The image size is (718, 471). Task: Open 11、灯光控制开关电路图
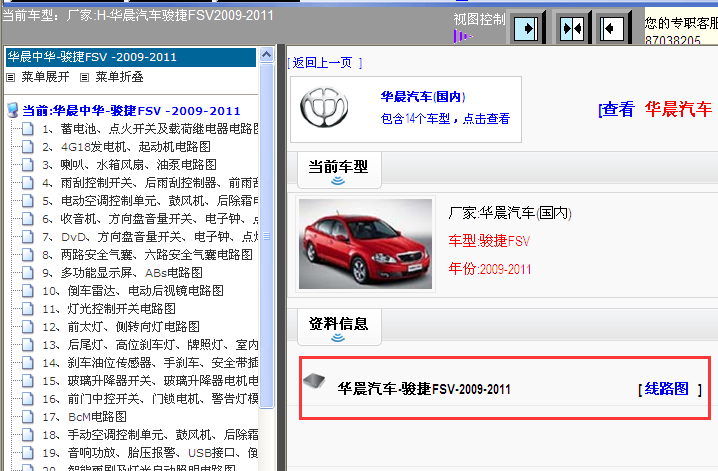point(109,309)
